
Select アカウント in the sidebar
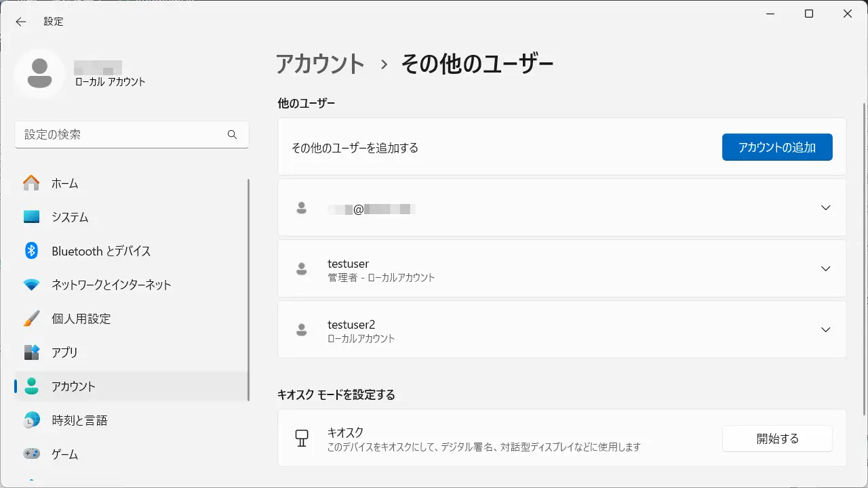click(x=132, y=386)
